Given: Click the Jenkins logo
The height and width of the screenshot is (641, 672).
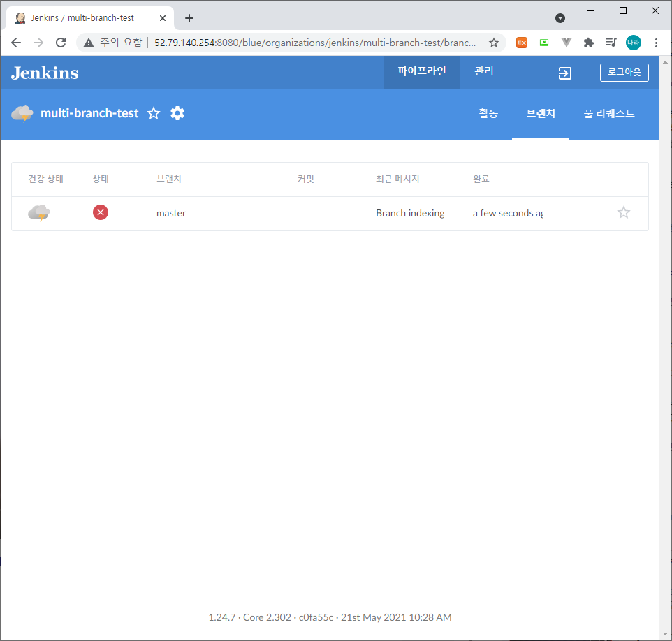Looking at the screenshot, I should tap(45, 73).
